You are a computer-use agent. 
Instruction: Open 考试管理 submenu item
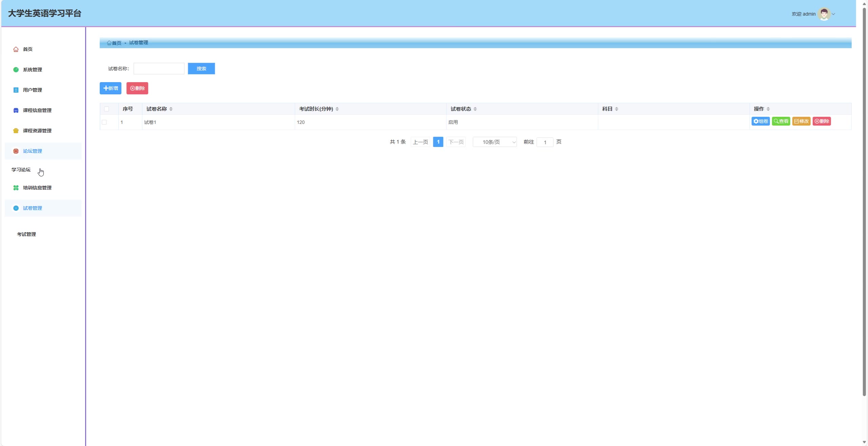[26, 234]
